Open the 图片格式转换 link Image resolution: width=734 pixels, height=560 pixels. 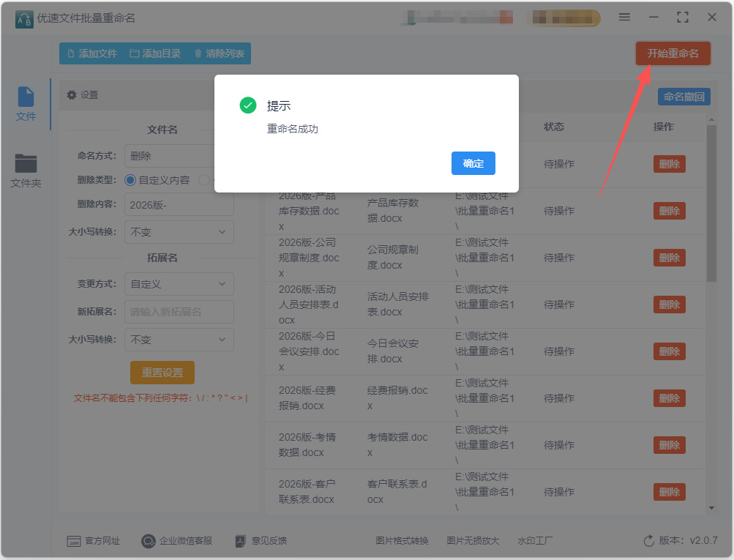[402, 541]
